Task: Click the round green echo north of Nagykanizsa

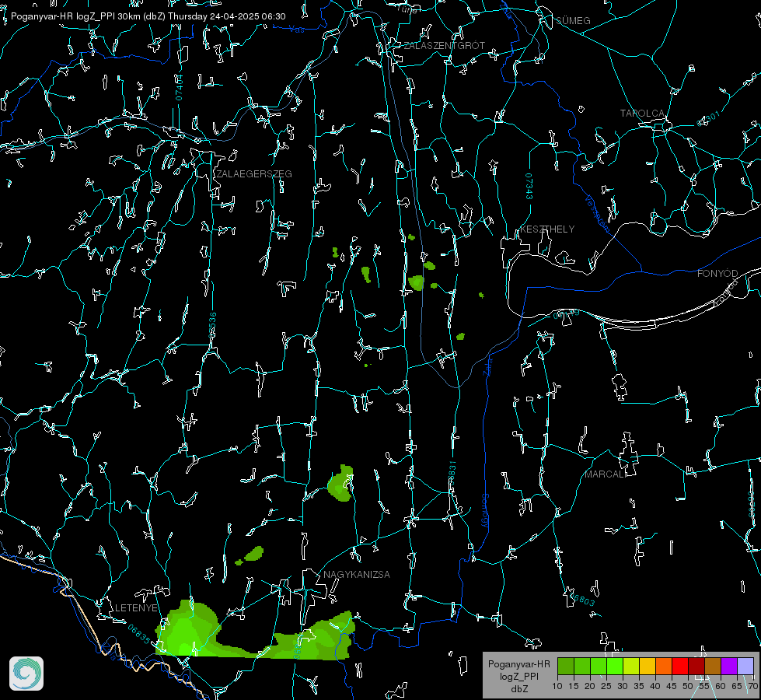Action: 340,483
